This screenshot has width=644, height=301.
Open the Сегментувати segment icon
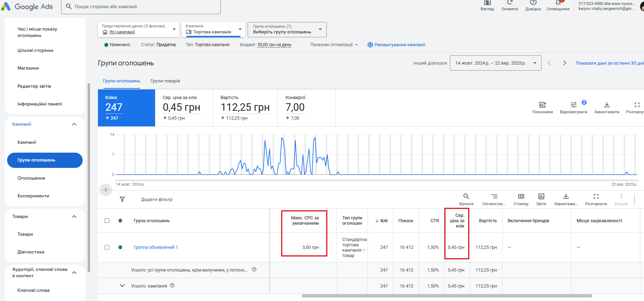pyautogui.click(x=494, y=196)
